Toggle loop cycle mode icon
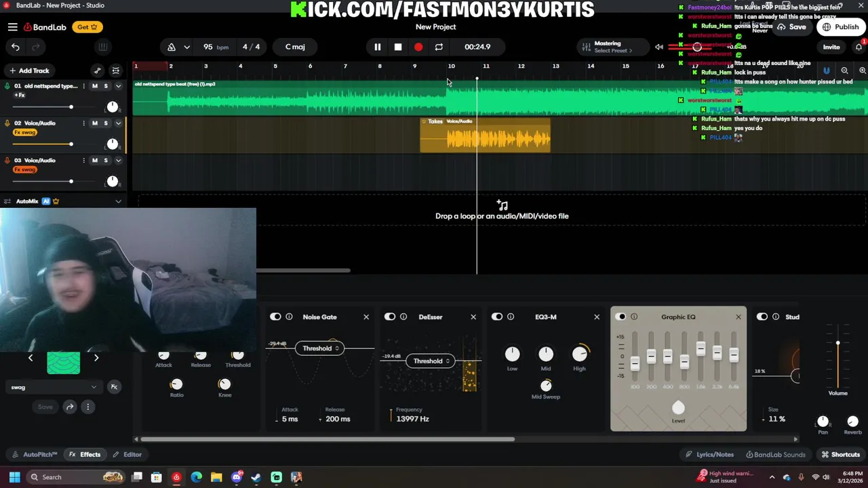Image resolution: width=868 pixels, height=488 pixels. pyautogui.click(x=439, y=47)
